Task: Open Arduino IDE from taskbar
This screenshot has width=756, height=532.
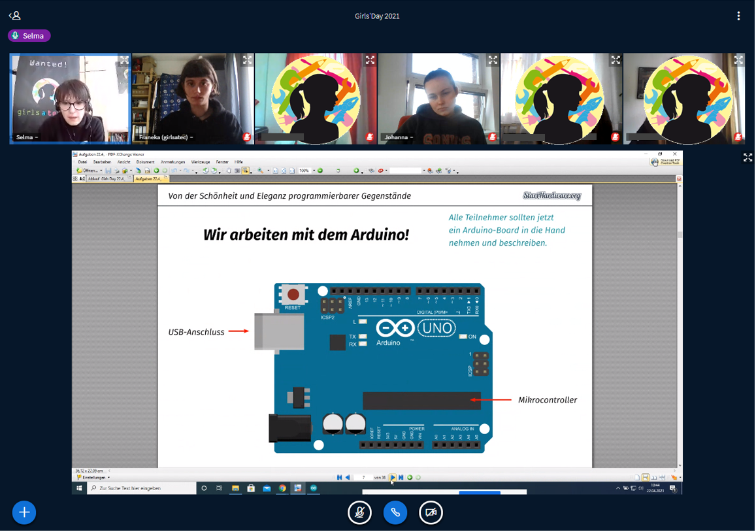Action: pyautogui.click(x=314, y=488)
